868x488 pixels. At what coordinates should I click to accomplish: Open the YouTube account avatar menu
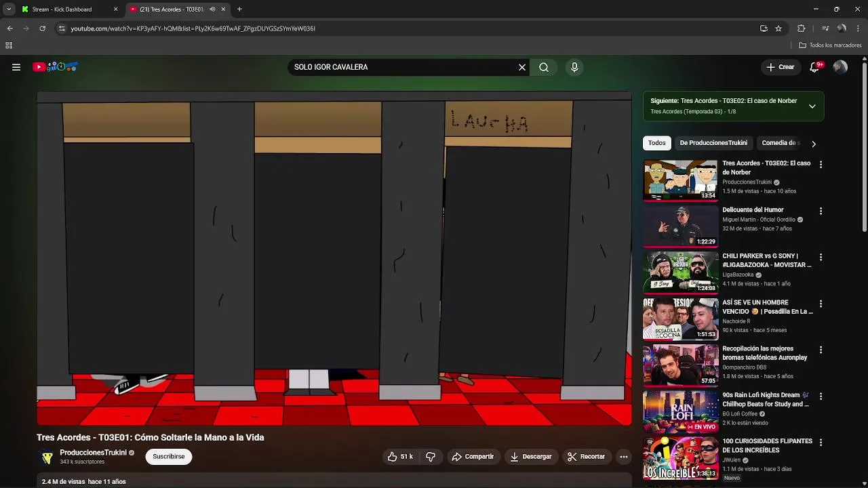pos(840,67)
